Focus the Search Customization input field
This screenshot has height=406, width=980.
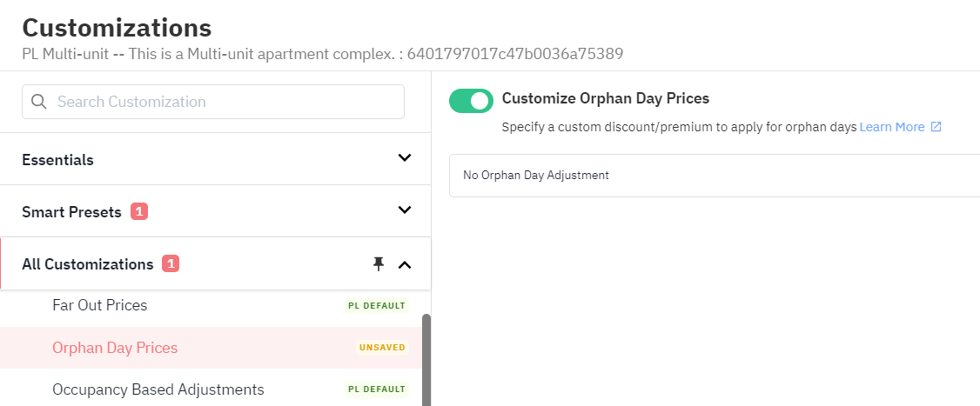point(213,102)
